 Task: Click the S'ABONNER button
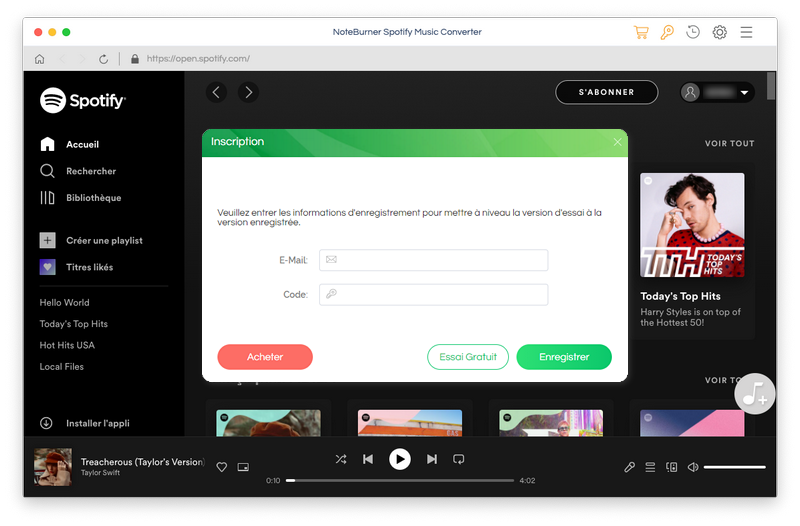(607, 92)
